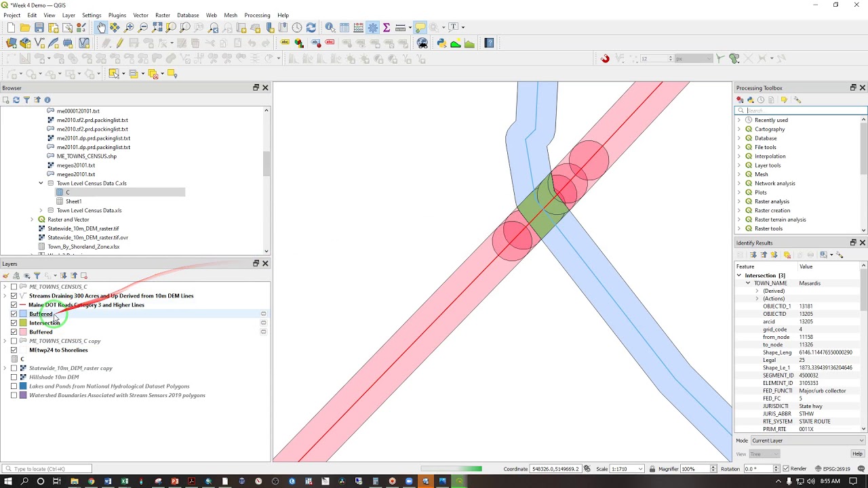Expand the Streams Draining layer legend

pyautogui.click(x=5, y=296)
